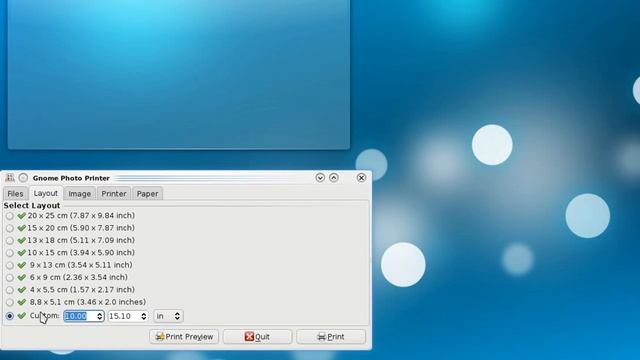Click the green checkmark beside Custom
This screenshot has width=640, height=360.
tap(22, 316)
